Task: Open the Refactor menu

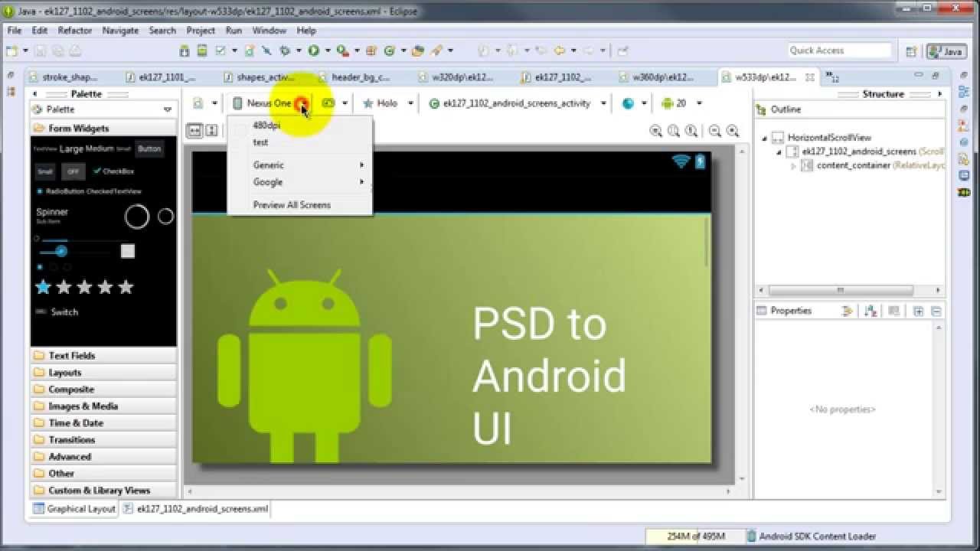Action: coord(75,31)
